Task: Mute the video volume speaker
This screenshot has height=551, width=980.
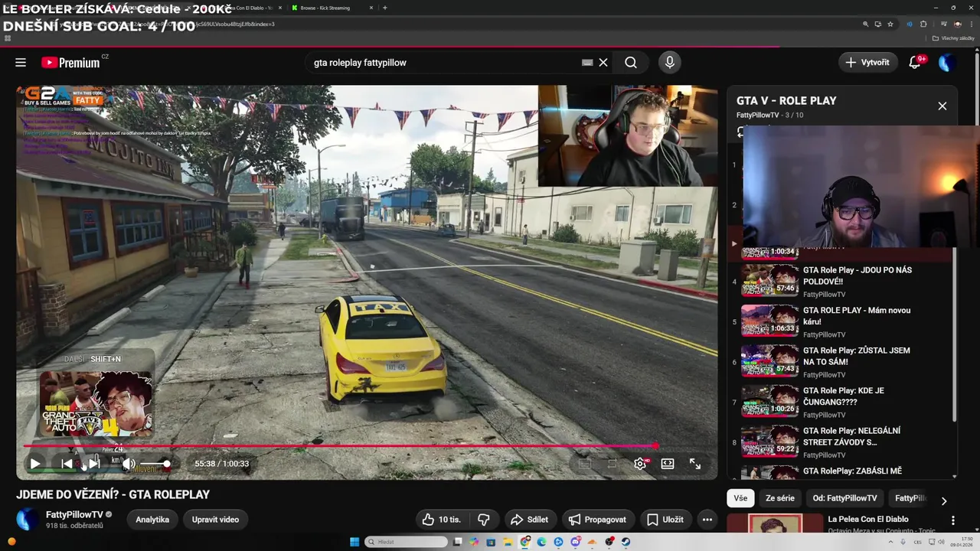Action: coord(129,464)
